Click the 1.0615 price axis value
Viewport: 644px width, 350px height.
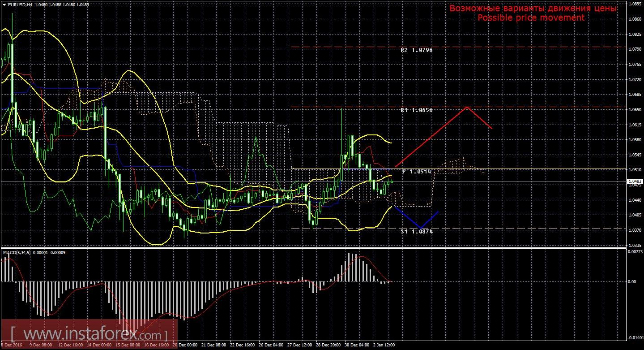(635, 125)
